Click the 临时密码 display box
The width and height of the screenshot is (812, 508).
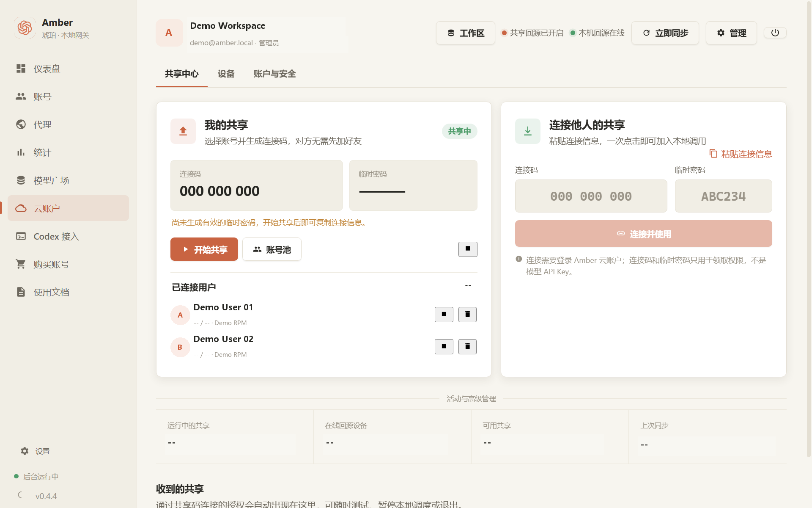(x=413, y=185)
